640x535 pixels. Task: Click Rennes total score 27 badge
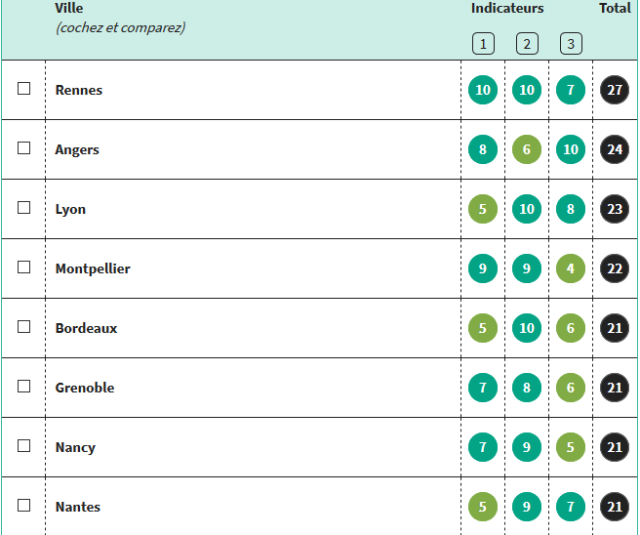[x=614, y=90]
